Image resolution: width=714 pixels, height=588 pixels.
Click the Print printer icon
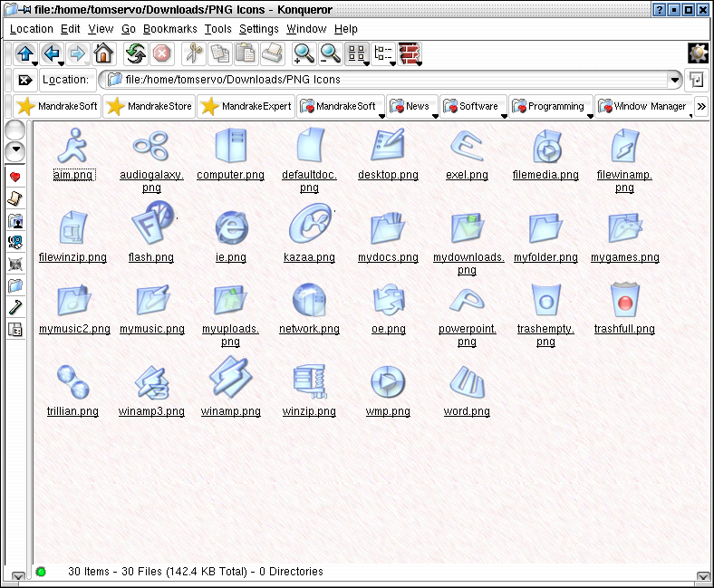click(x=273, y=53)
